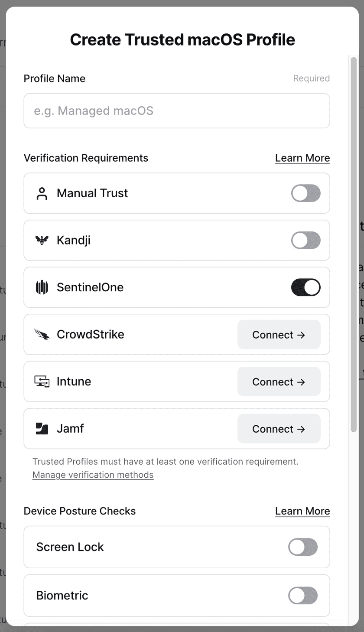
Task: Open Learn More for Verification Requirements
Action: [x=302, y=158]
